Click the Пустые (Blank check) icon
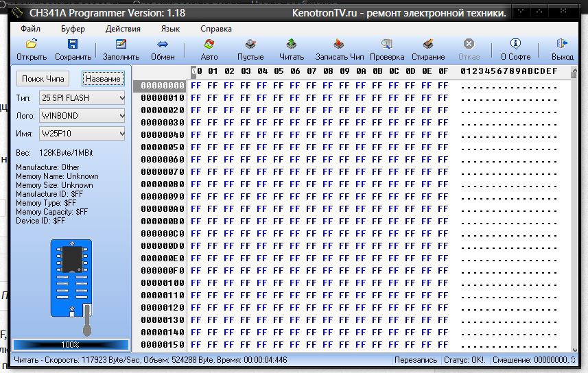This screenshot has width=588, height=373. click(250, 45)
